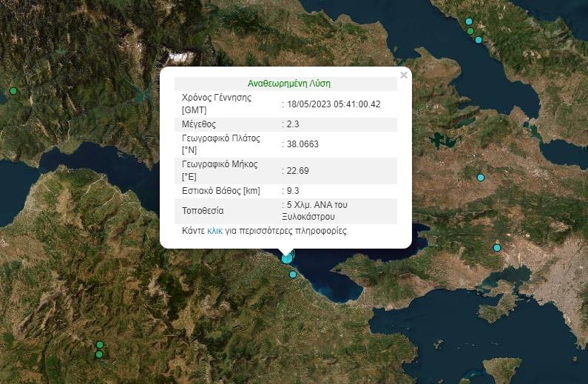588x384 pixels.
Task: Select the upper green marker of the bottom-left pair
Action: click(99, 345)
